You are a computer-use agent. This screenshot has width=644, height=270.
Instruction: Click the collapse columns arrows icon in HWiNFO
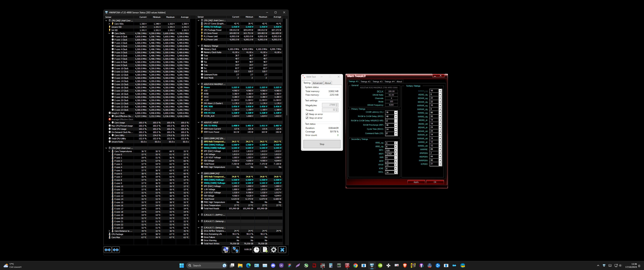click(x=116, y=250)
